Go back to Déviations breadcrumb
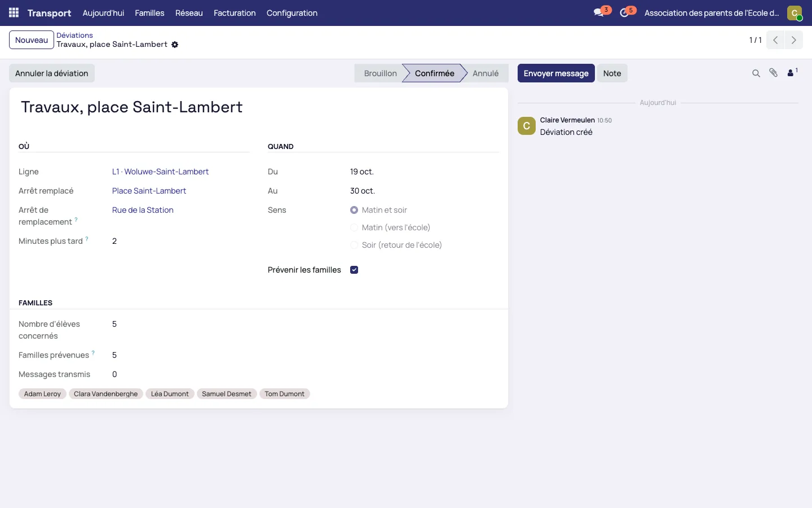Viewport: 812px width, 508px height. click(74, 35)
